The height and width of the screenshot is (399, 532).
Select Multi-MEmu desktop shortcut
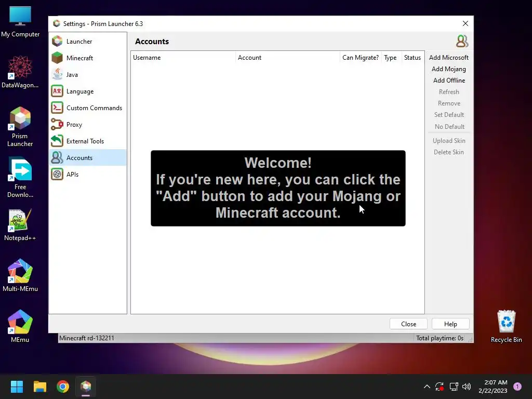20,275
